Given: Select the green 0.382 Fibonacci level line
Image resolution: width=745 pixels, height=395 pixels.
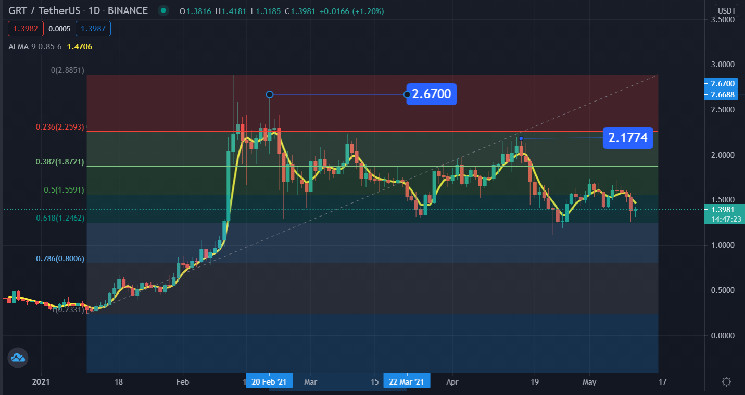Looking at the screenshot, I should pyautogui.click(x=372, y=166).
